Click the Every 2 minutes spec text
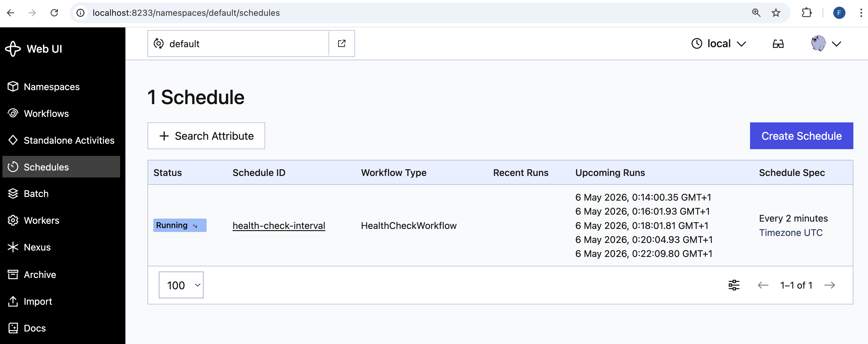Image resolution: width=868 pixels, height=344 pixels. pos(793,219)
